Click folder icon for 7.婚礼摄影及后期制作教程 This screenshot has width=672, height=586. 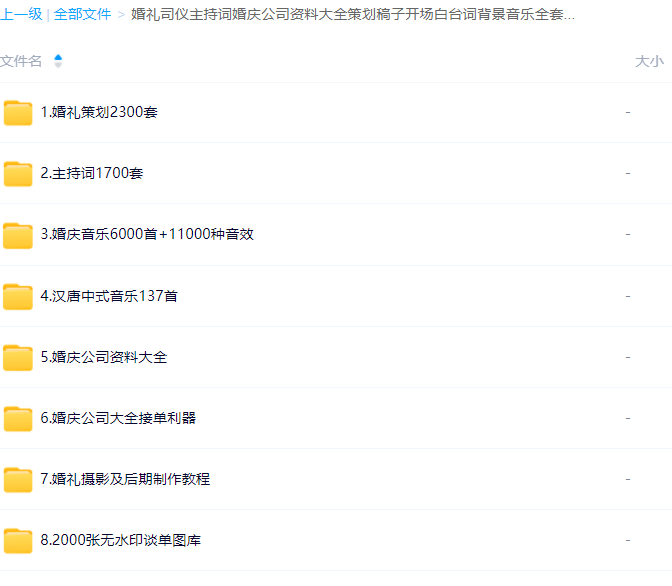click(x=18, y=480)
